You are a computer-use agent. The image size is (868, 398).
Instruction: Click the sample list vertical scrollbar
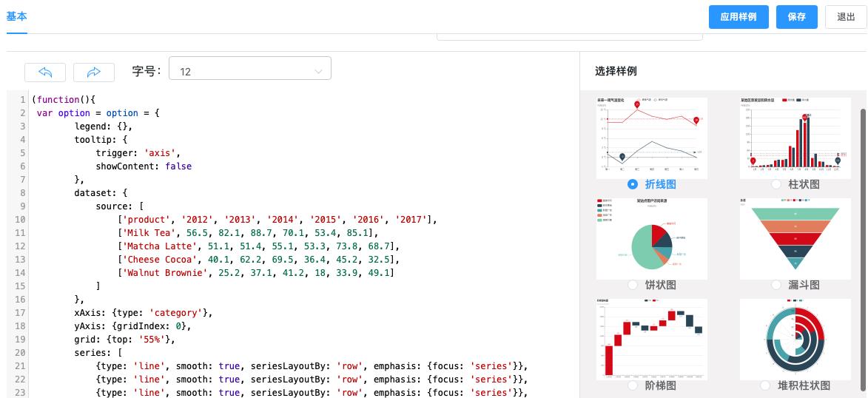click(x=862, y=244)
